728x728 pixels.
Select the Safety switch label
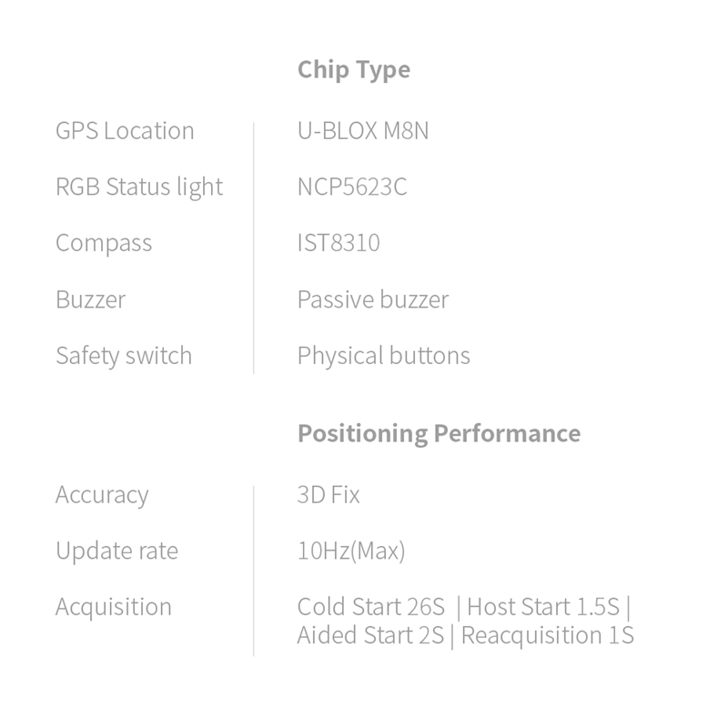(x=124, y=356)
